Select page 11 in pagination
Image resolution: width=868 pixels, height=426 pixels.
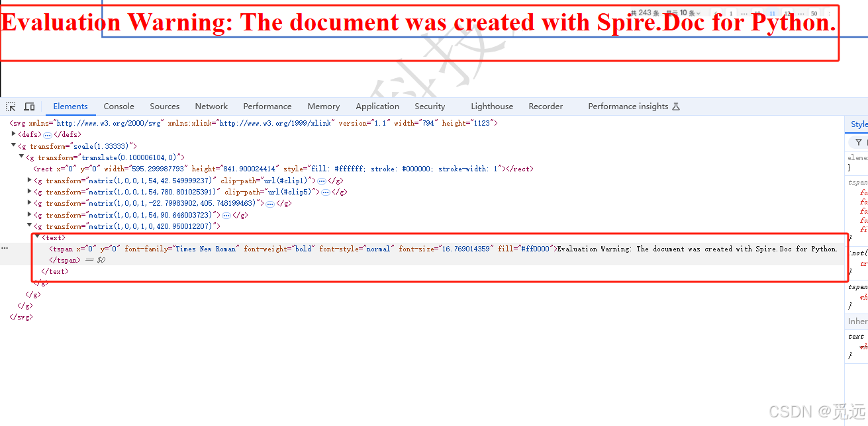[x=772, y=13]
